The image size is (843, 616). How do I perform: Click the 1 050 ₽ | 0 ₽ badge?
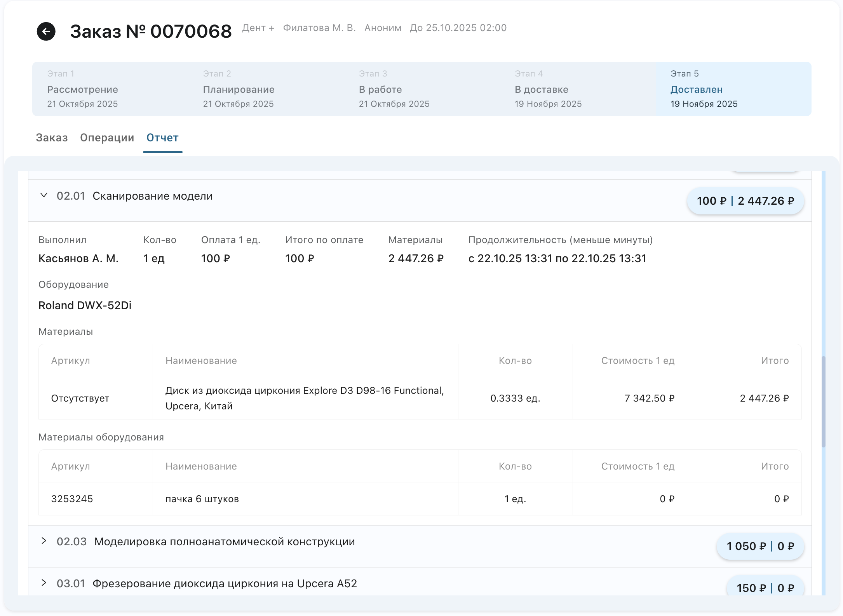point(760,546)
